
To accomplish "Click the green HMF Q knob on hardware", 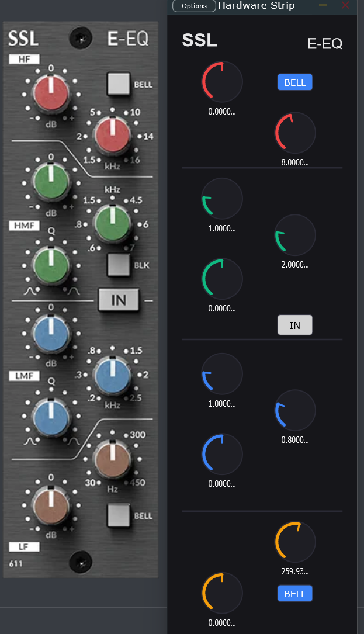I will pyautogui.click(x=51, y=265).
